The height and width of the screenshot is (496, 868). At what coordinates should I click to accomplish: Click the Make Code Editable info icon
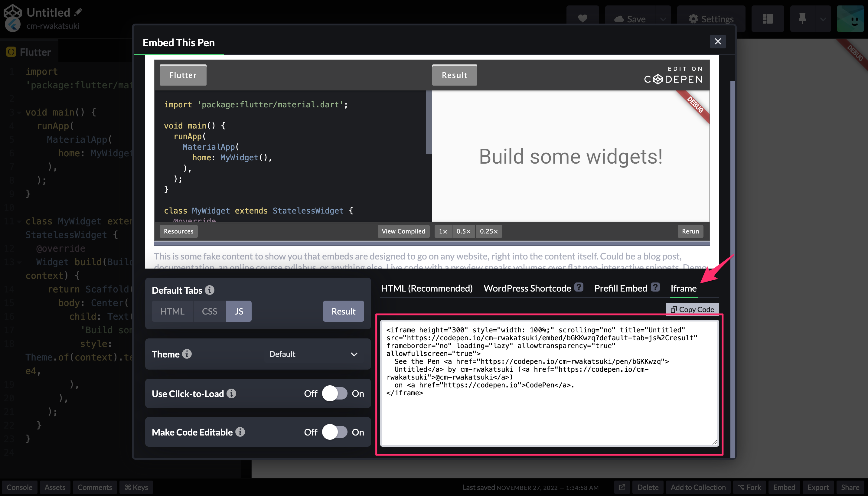[x=240, y=432]
